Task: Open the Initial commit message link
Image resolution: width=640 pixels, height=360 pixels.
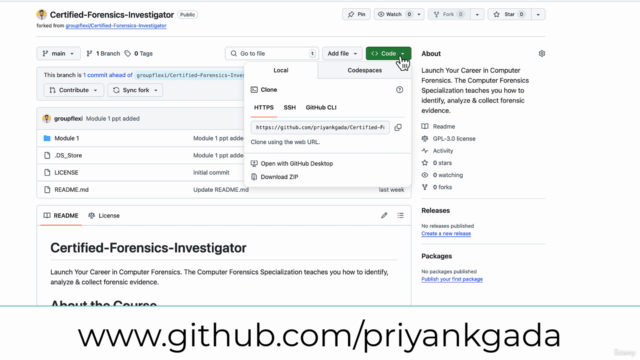Action: (211, 173)
